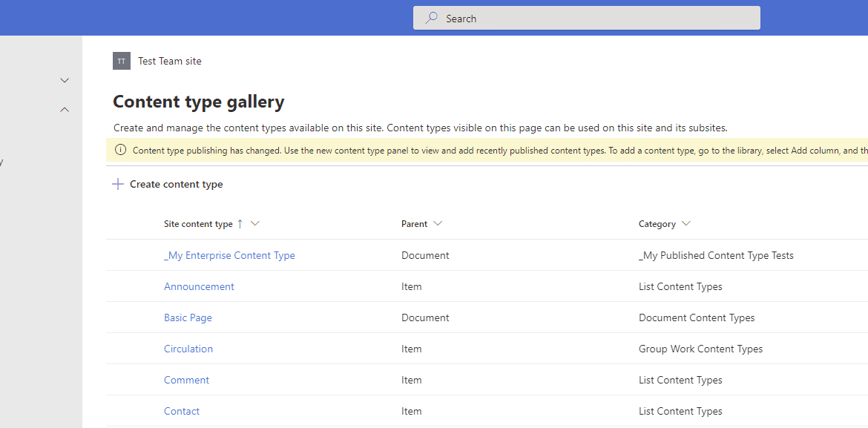Click Item parent in the Announcement row

411,286
